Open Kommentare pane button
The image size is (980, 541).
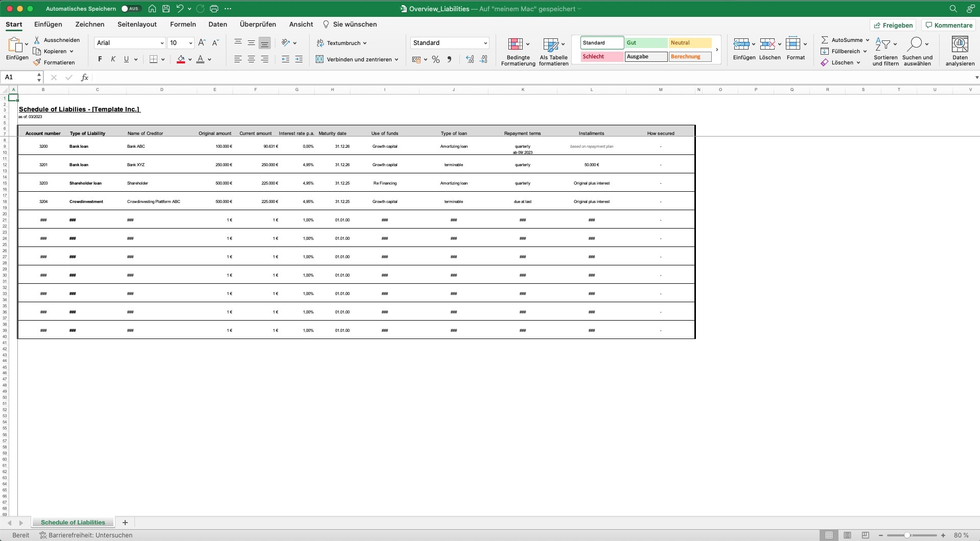pyautogui.click(x=948, y=25)
